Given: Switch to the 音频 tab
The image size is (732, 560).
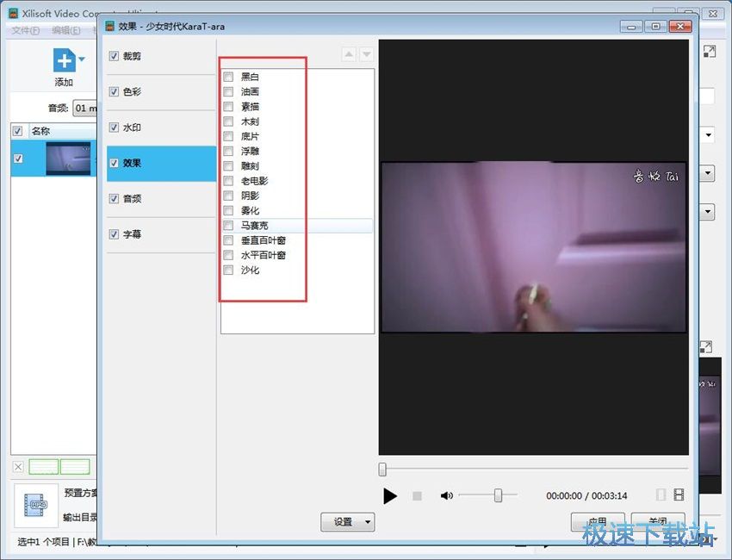Looking at the screenshot, I should click(x=161, y=199).
